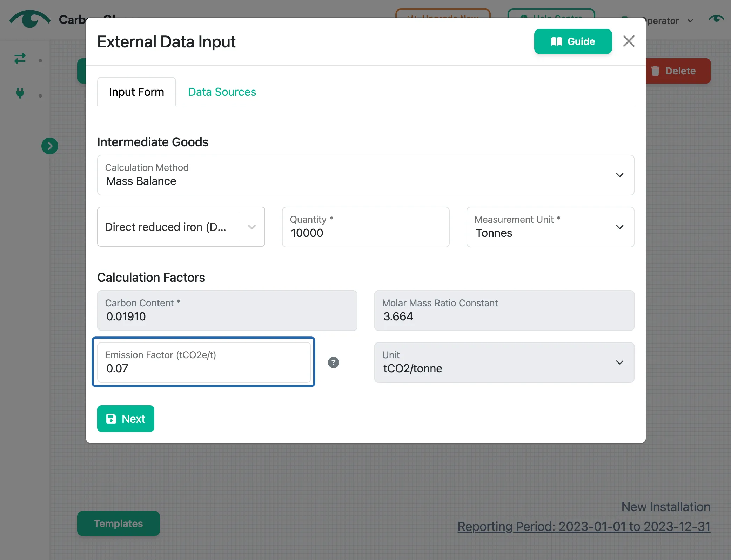This screenshot has width=731, height=560.
Task: Open the Reporting Period link
Action: coord(584,526)
